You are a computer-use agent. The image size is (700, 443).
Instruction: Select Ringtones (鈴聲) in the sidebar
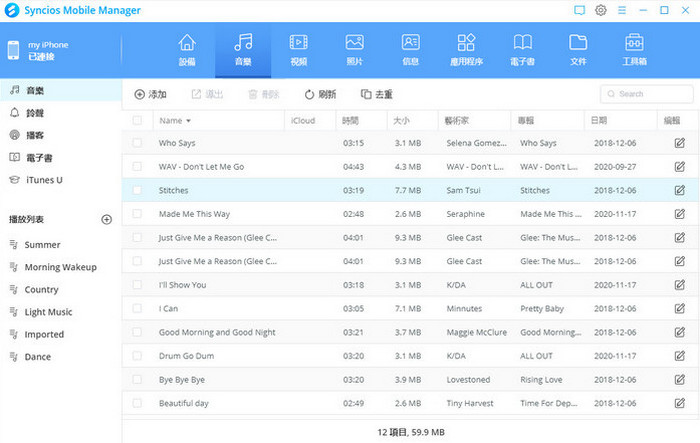pyautogui.click(x=61, y=113)
